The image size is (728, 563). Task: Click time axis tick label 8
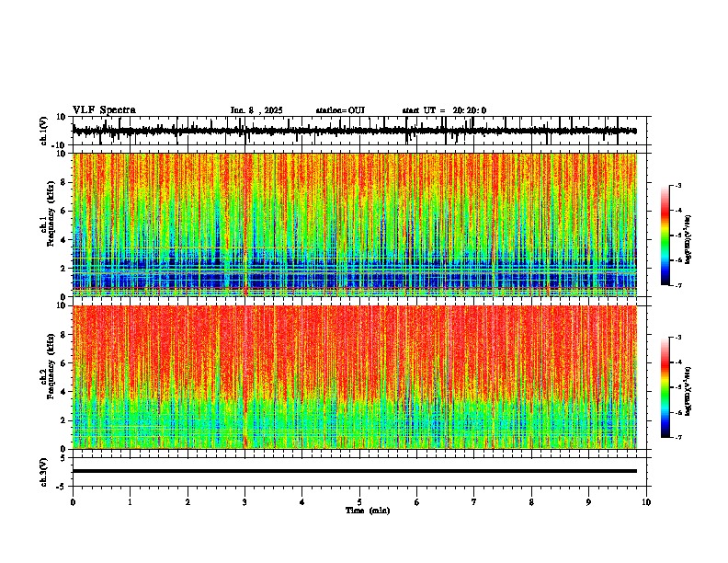click(531, 502)
